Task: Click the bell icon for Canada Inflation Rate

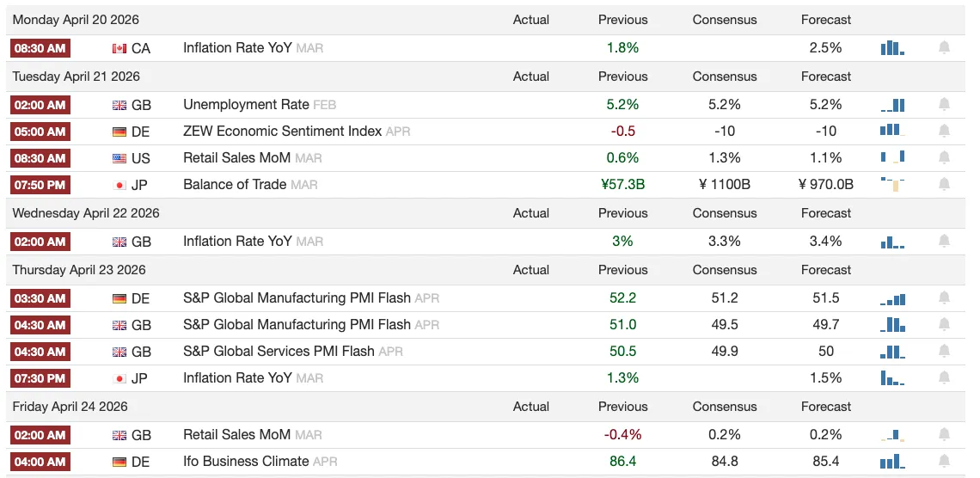Action: click(x=944, y=48)
